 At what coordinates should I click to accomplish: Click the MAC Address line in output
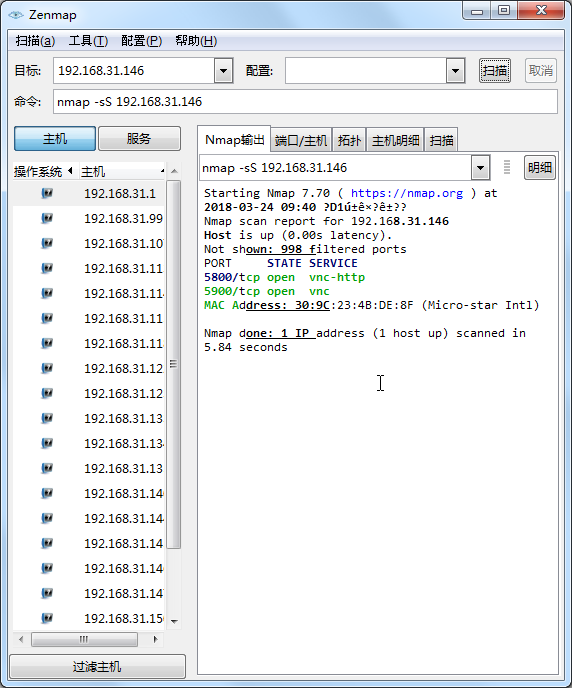[x=372, y=305]
